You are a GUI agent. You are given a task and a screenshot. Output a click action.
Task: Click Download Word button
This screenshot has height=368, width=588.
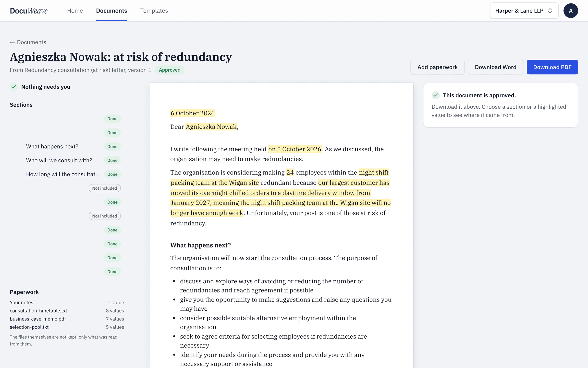tap(495, 67)
